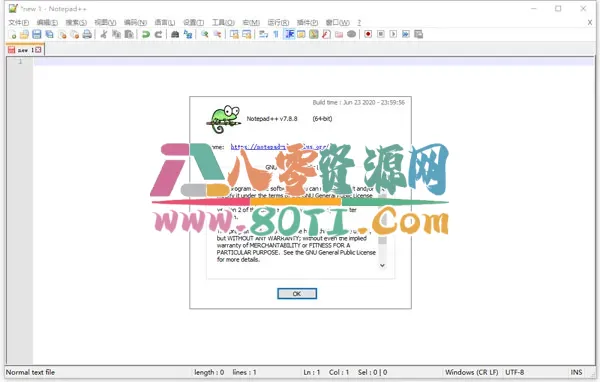Click the Redo arrow icon

click(158, 34)
